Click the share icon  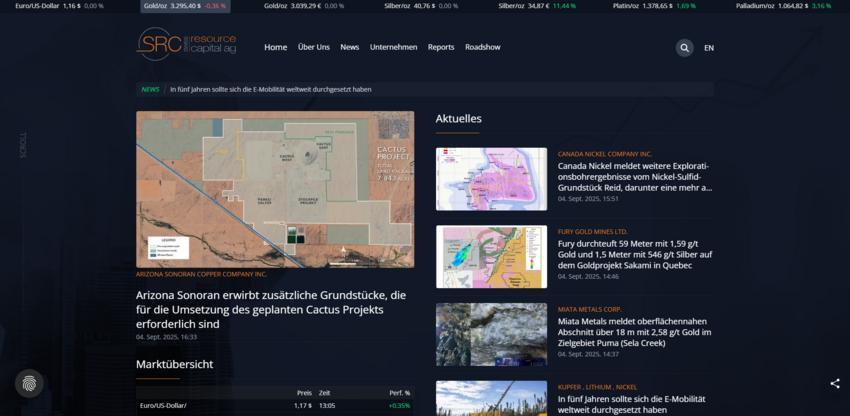[x=835, y=383]
